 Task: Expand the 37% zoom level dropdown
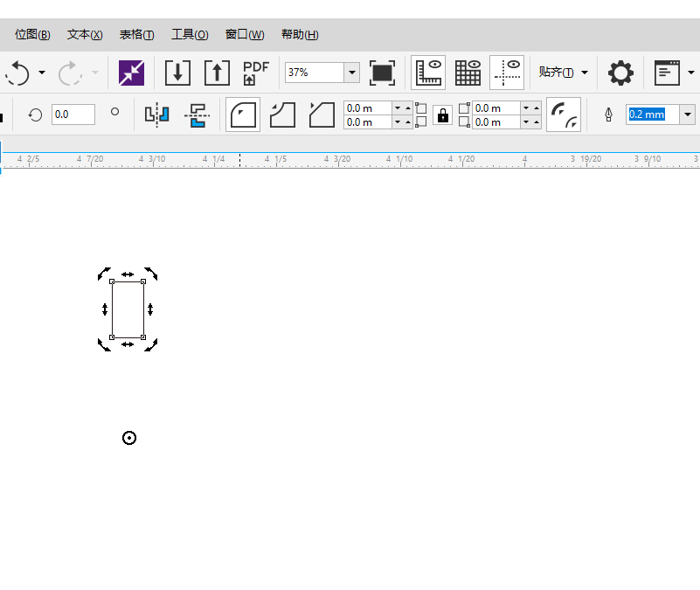pos(351,73)
